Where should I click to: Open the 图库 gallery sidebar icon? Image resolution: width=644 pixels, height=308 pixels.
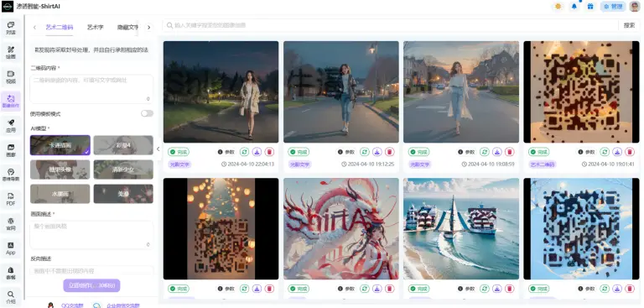click(11, 150)
